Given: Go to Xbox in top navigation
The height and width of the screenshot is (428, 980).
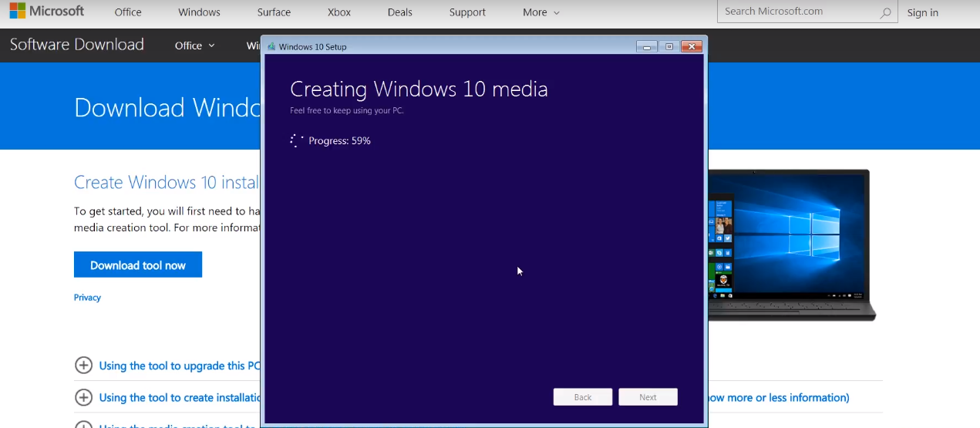Looking at the screenshot, I should click(x=340, y=12).
